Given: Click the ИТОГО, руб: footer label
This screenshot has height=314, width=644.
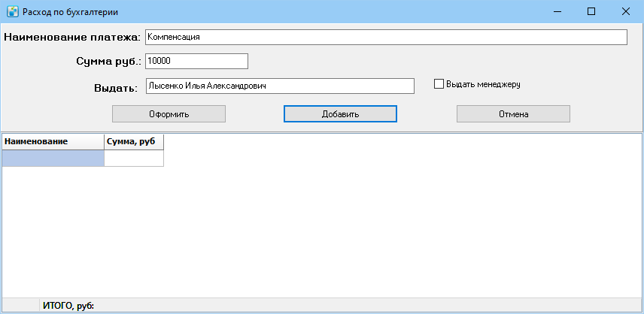Looking at the screenshot, I should [x=68, y=306].
